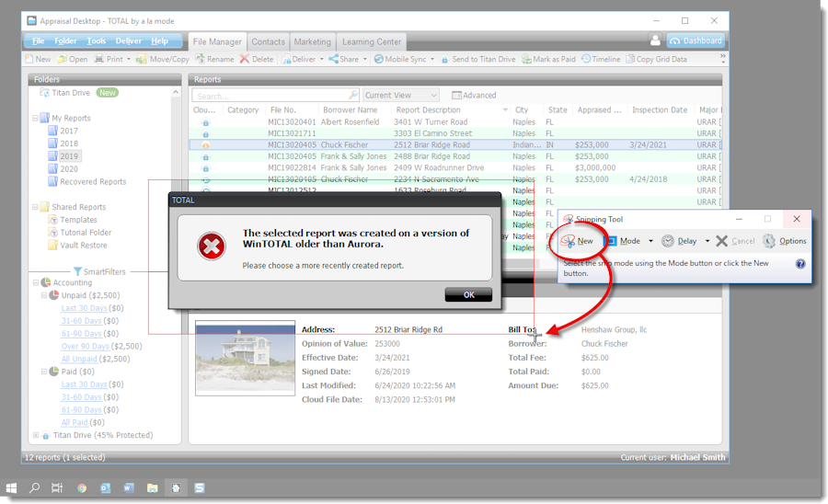
Task: Show the toolbar overflow chevron
Action: (x=723, y=57)
